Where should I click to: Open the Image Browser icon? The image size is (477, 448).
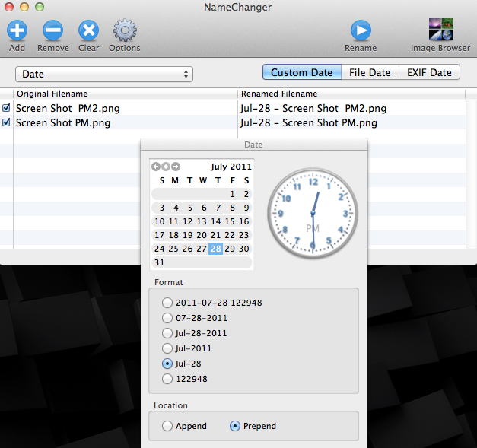pyautogui.click(x=441, y=29)
